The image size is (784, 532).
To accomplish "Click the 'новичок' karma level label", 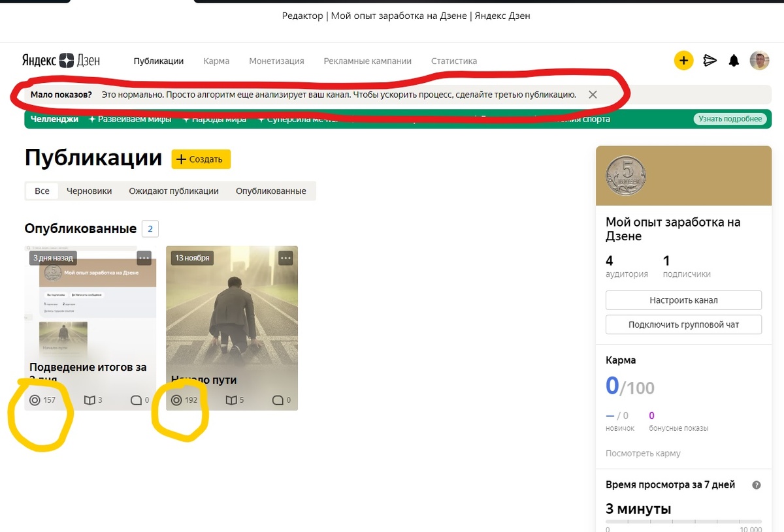I will pos(620,428).
